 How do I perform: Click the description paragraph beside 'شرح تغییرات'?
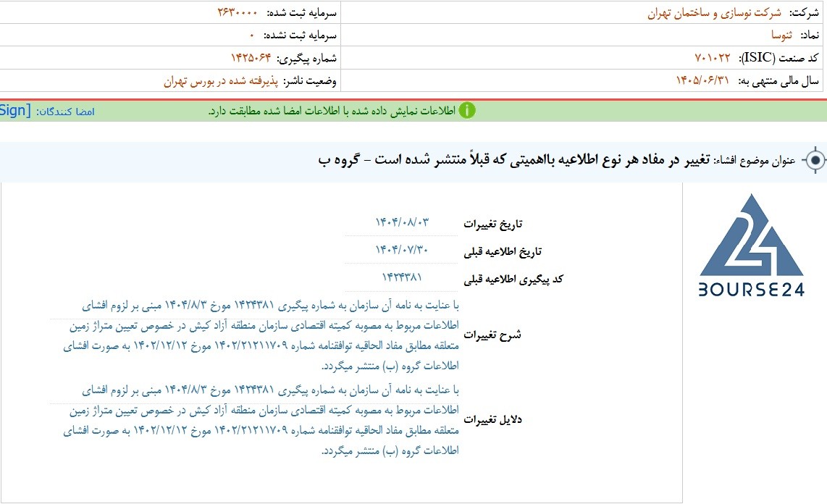click(261, 335)
